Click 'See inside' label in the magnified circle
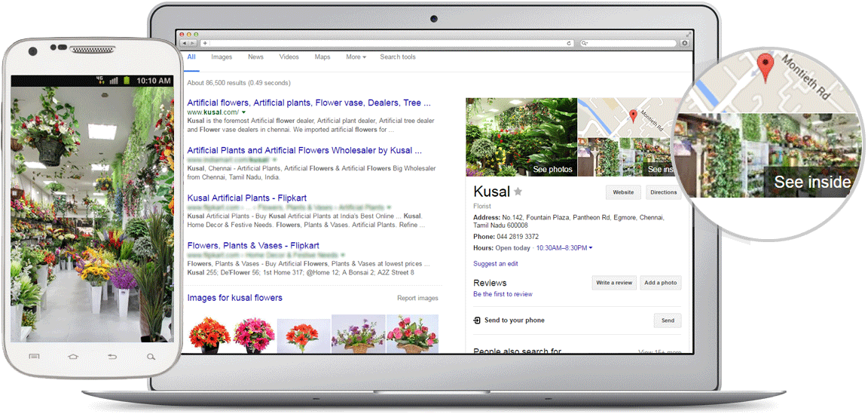868x414 pixels. 811,182
